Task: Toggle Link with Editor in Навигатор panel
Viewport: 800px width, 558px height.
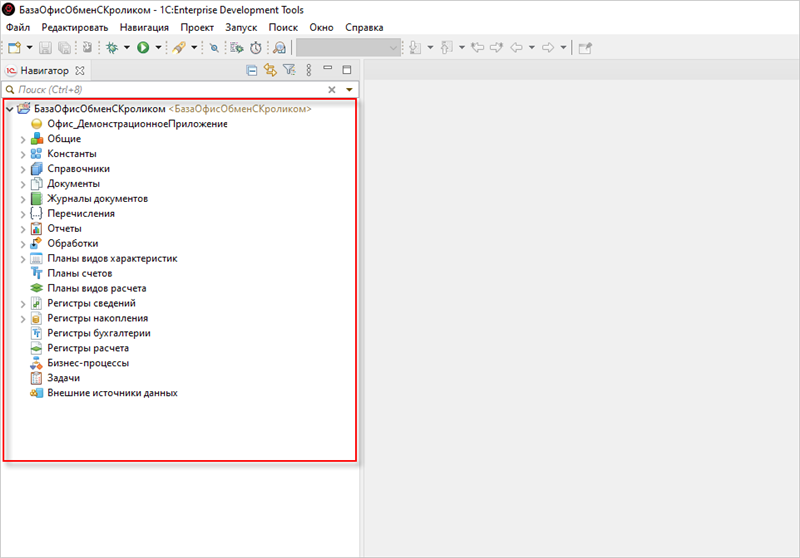Action: 270,70
